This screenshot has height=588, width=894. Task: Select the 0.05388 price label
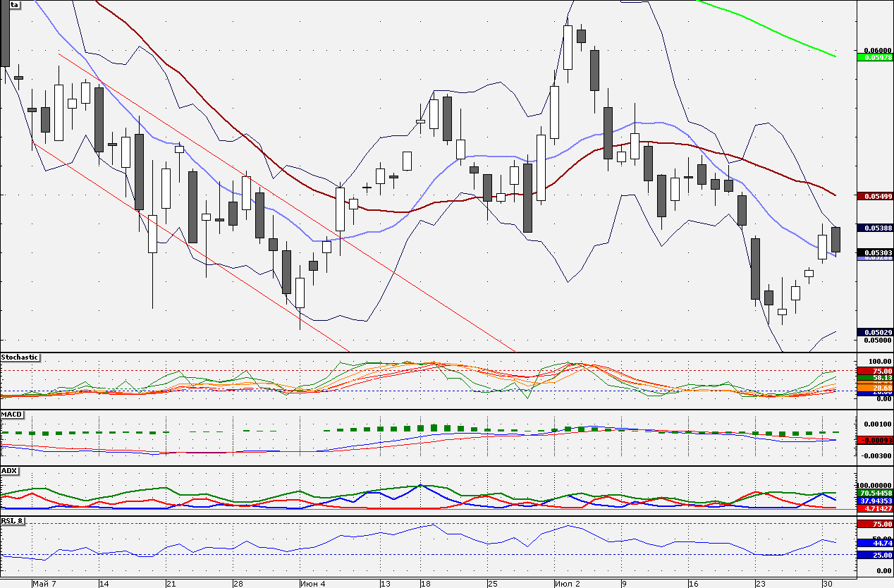pyautogui.click(x=875, y=228)
